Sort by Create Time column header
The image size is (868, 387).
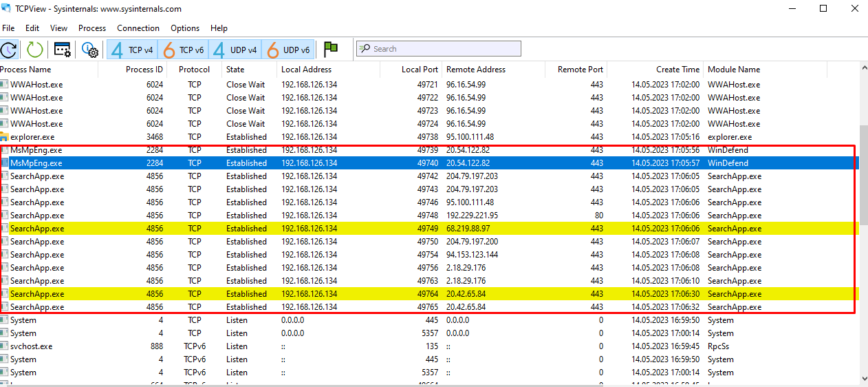click(x=655, y=70)
